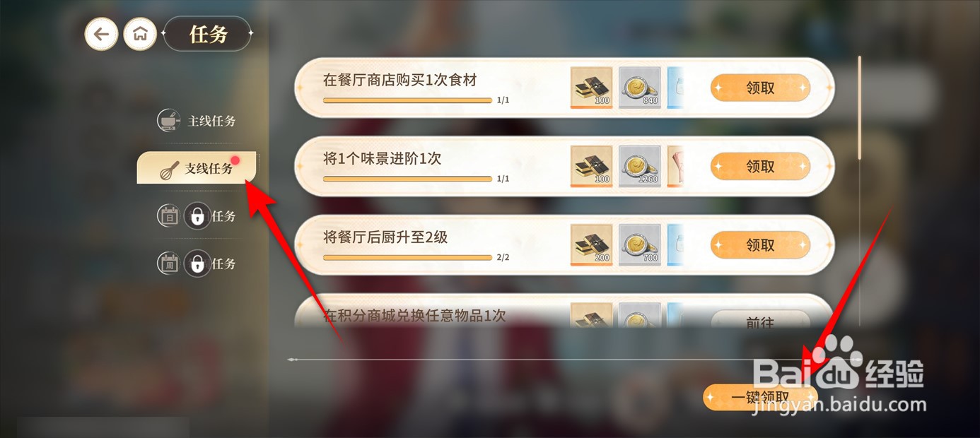
Task: Click the lock icon on daily tasks
Action: (x=197, y=216)
